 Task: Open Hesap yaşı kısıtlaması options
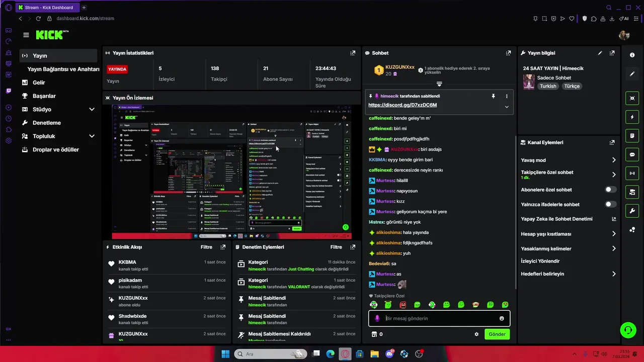tap(568, 234)
